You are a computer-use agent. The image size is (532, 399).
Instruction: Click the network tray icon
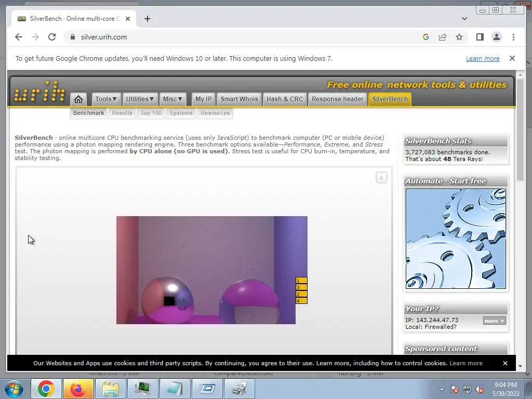pyautogui.click(x=467, y=389)
